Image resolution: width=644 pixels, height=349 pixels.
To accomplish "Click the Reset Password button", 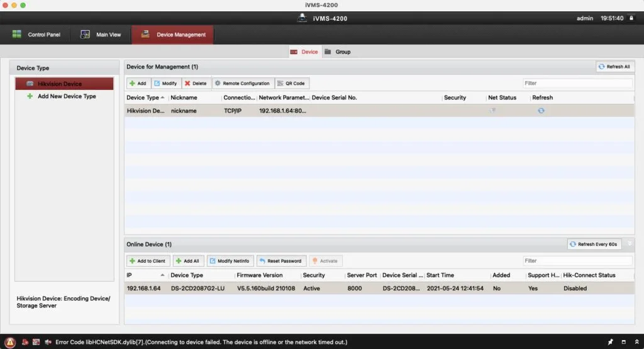I will pos(280,261).
